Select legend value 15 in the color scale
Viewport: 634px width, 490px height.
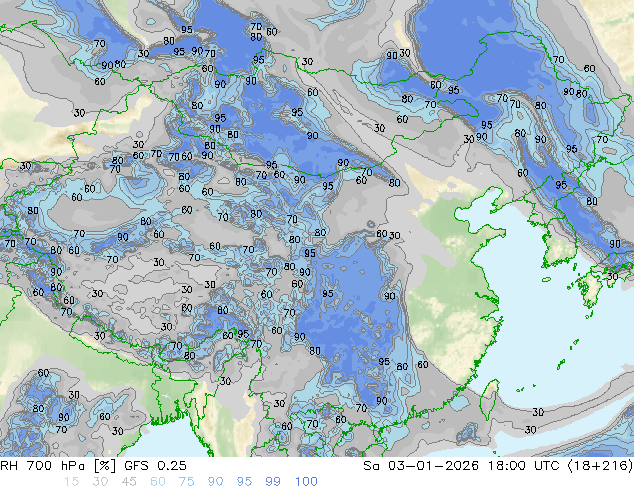click(x=71, y=482)
